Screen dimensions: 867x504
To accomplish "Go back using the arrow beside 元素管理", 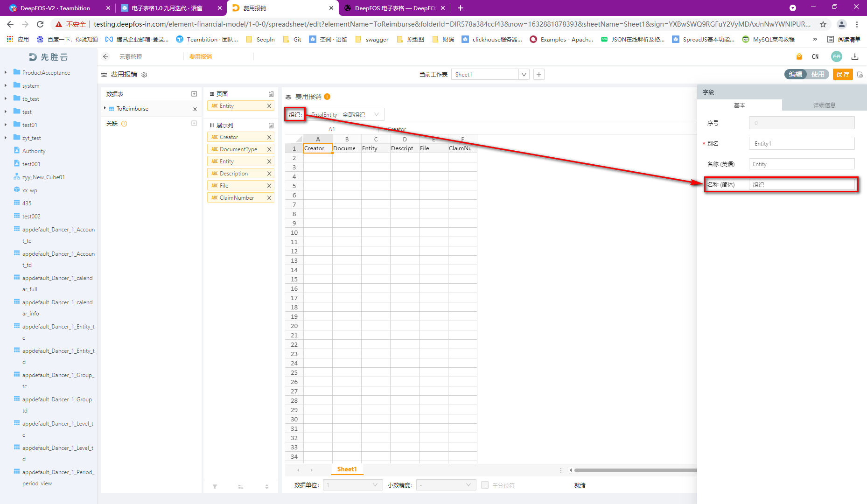I will pyautogui.click(x=105, y=56).
